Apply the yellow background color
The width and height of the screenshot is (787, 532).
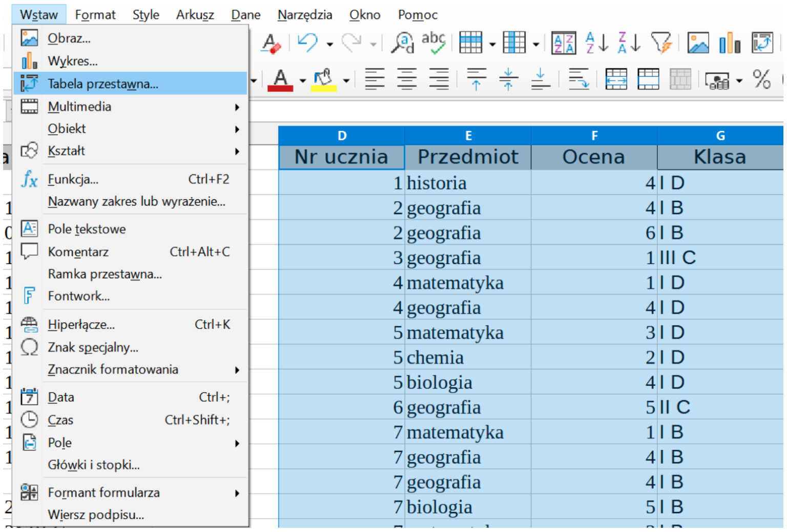(324, 79)
